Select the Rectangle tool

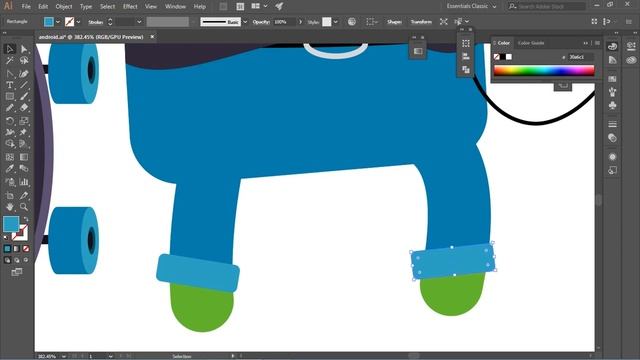10,97
